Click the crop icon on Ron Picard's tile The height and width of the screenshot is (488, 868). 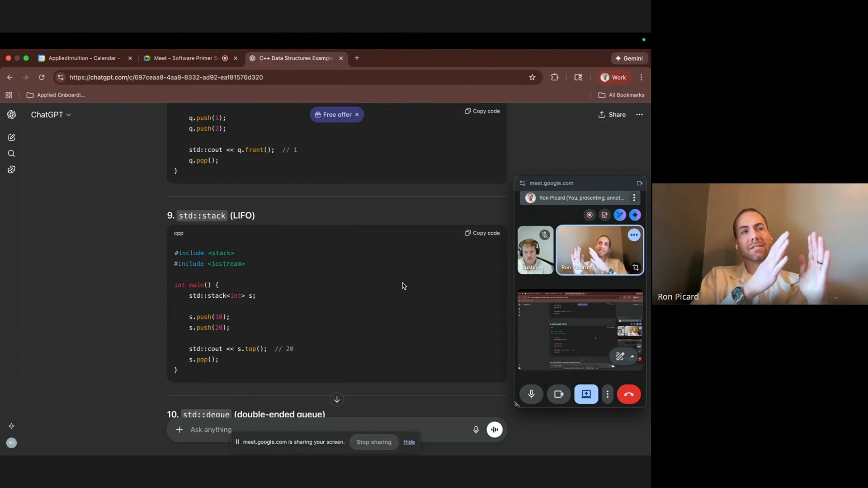pyautogui.click(x=636, y=267)
